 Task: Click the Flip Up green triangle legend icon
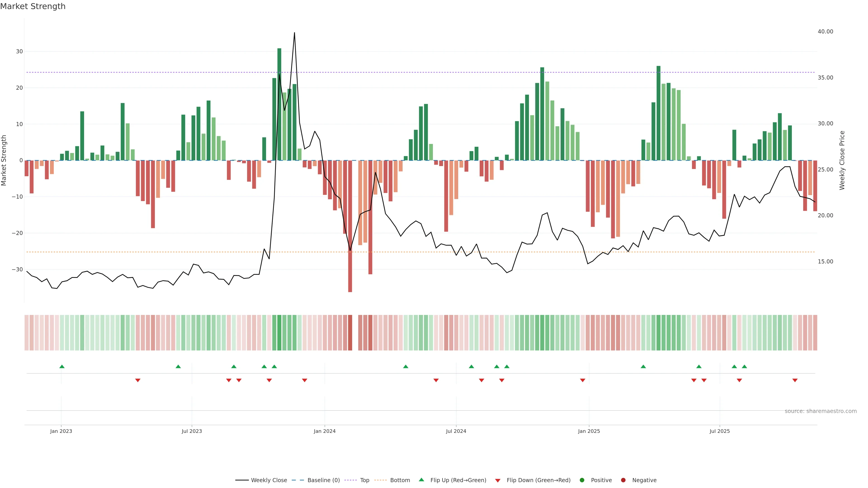click(x=421, y=480)
